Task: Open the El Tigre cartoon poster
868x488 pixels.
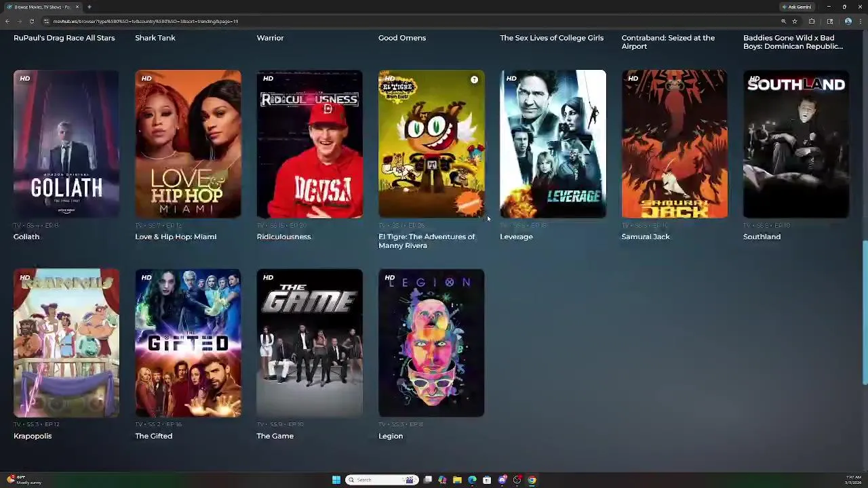Action: (x=431, y=144)
